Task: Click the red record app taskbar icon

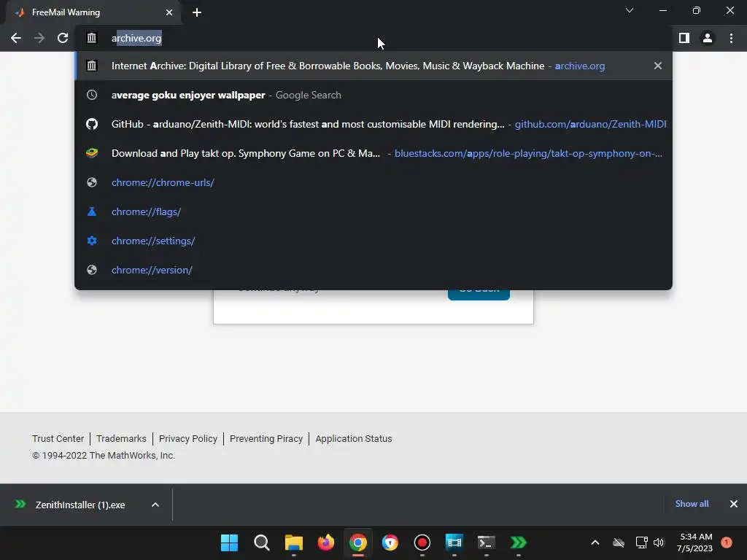Action: tap(422, 542)
